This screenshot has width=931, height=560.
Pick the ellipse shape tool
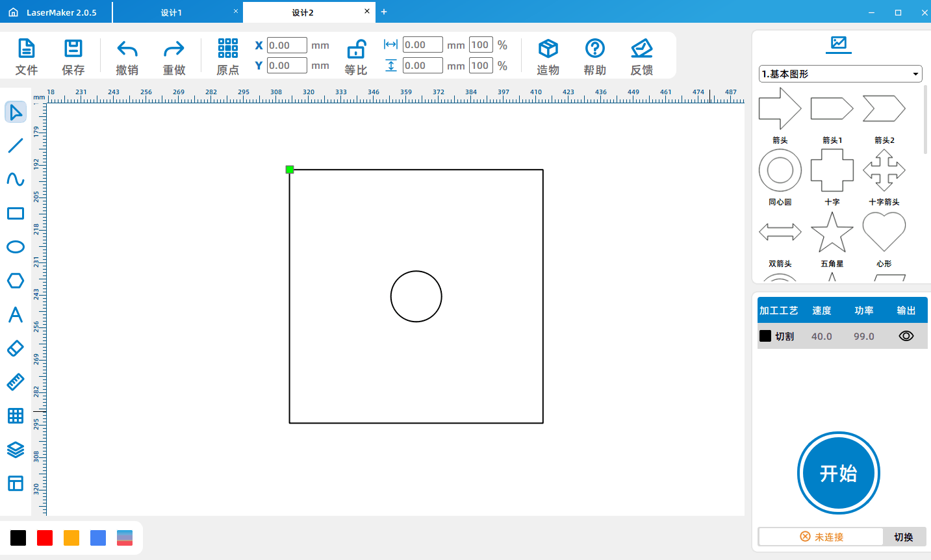[16, 247]
